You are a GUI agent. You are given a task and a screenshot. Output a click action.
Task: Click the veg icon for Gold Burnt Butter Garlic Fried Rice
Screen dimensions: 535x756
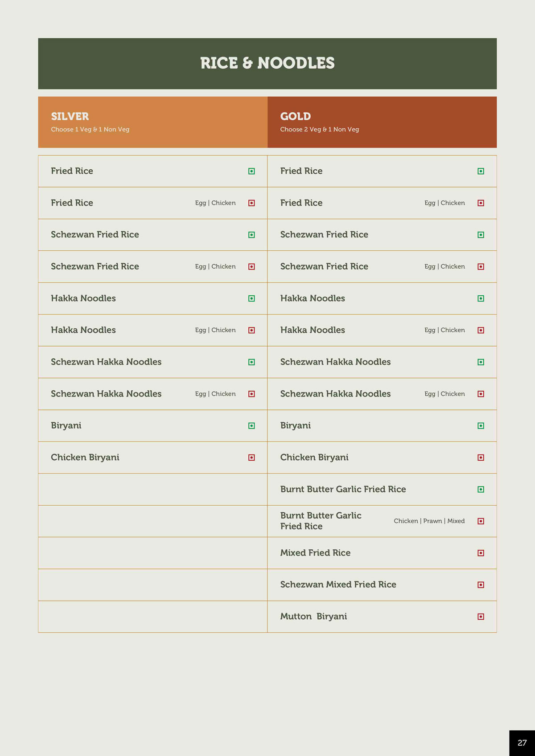click(x=481, y=489)
